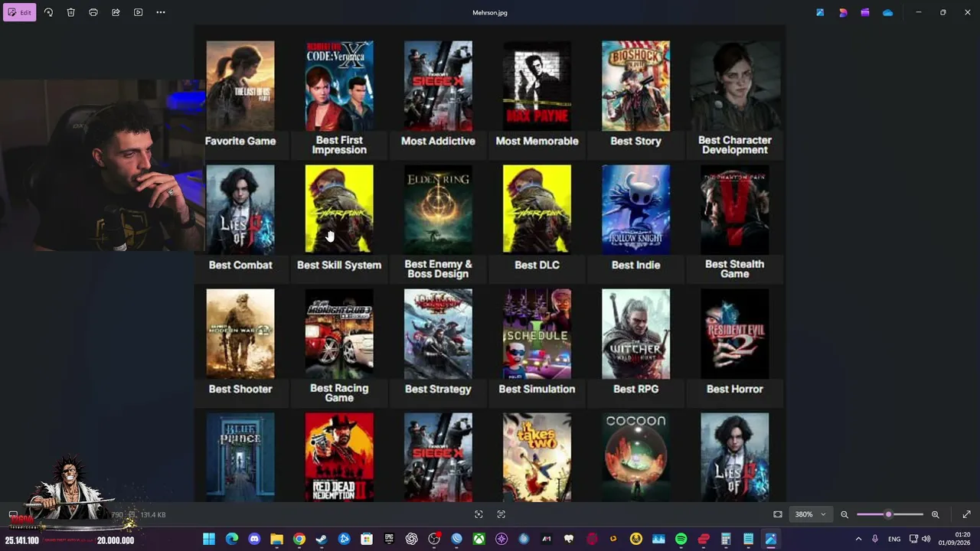Click the "Best Simulation" label

click(x=537, y=389)
